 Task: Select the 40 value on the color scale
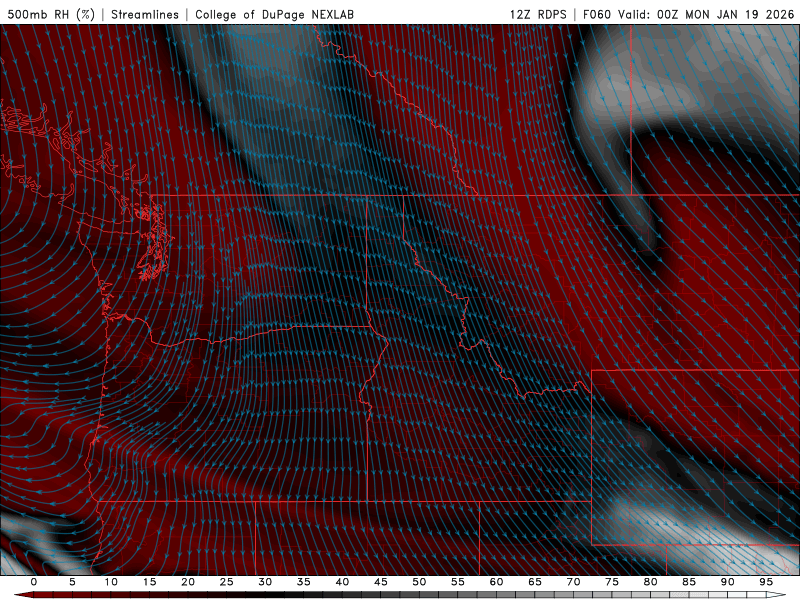342,582
